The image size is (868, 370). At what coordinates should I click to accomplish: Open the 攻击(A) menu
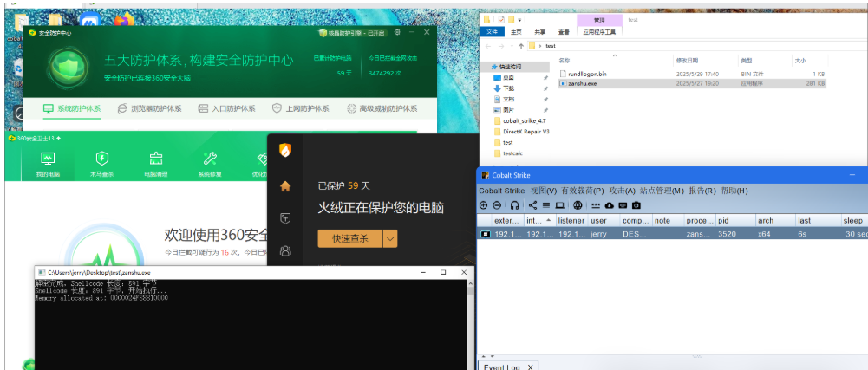coord(623,191)
